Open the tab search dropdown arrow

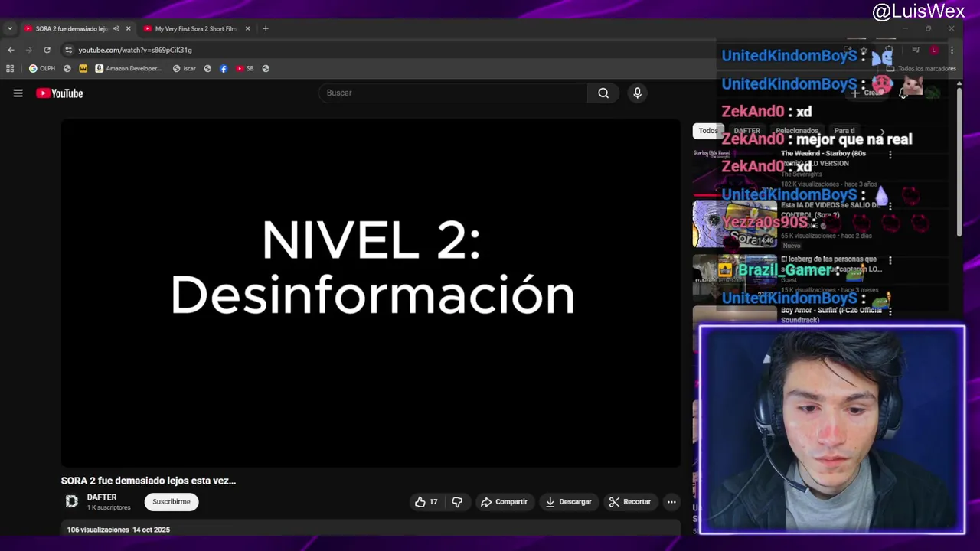9,28
